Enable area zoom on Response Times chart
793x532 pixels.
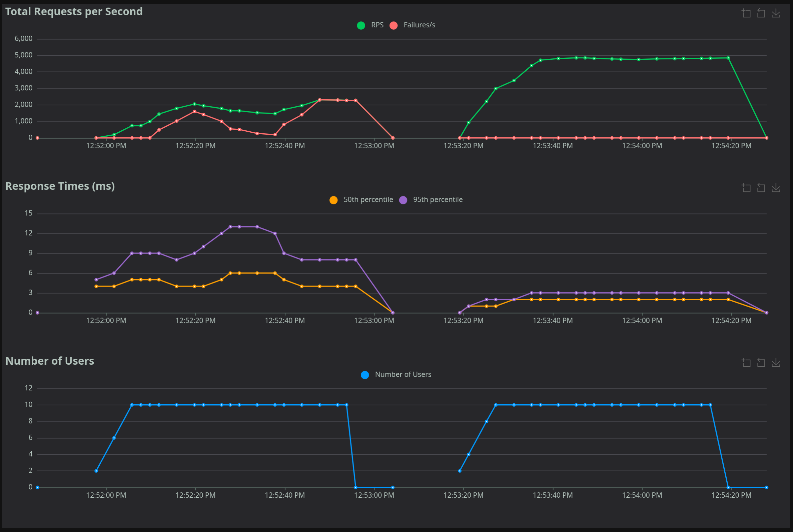746,188
